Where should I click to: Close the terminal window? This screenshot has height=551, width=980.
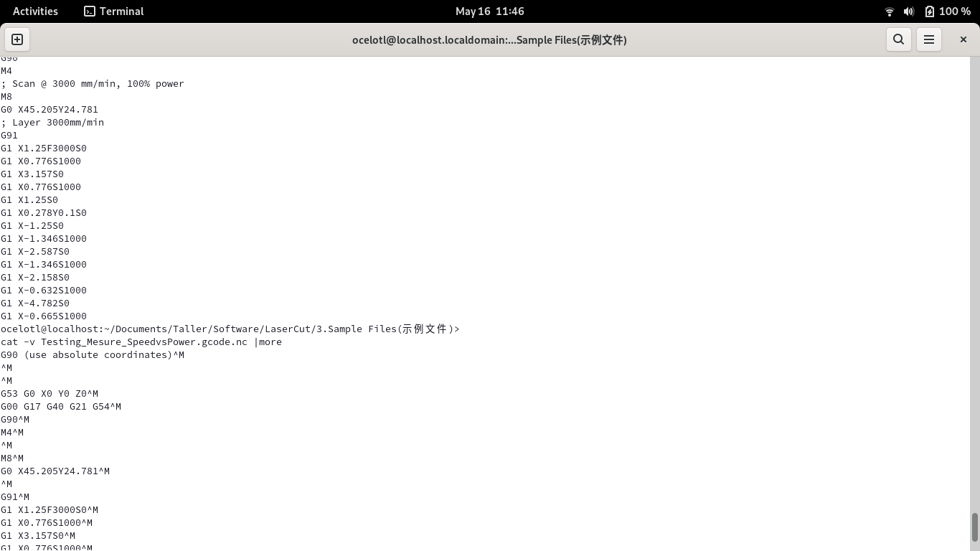[963, 39]
